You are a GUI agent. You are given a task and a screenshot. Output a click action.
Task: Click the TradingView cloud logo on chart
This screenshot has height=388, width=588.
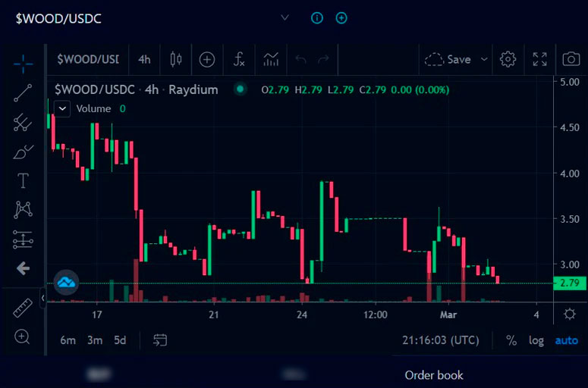[66, 283]
